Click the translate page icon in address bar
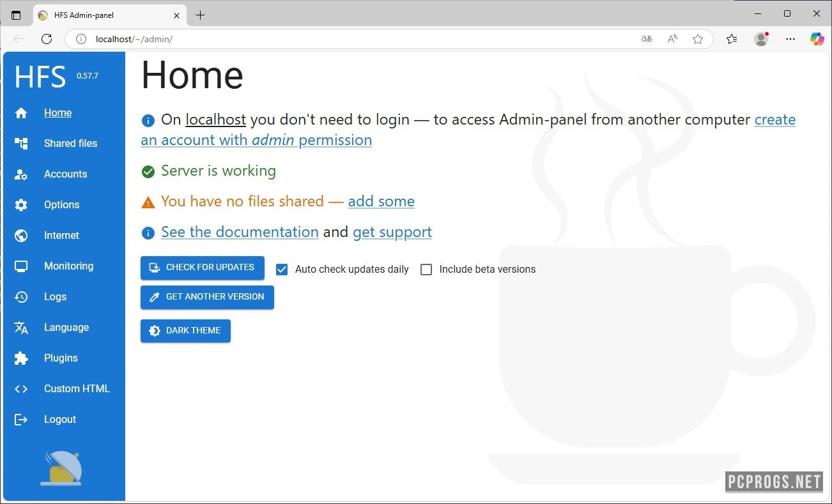Screen dimensions: 832x504 [x=647, y=39]
